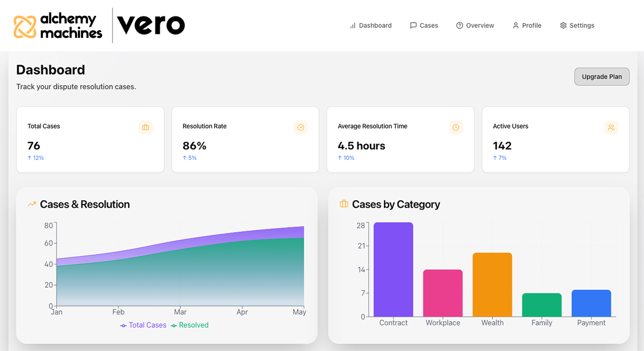Click the briefcase icon on Total Cases card
Image resolution: width=644 pixels, height=351 pixels.
[x=145, y=127]
